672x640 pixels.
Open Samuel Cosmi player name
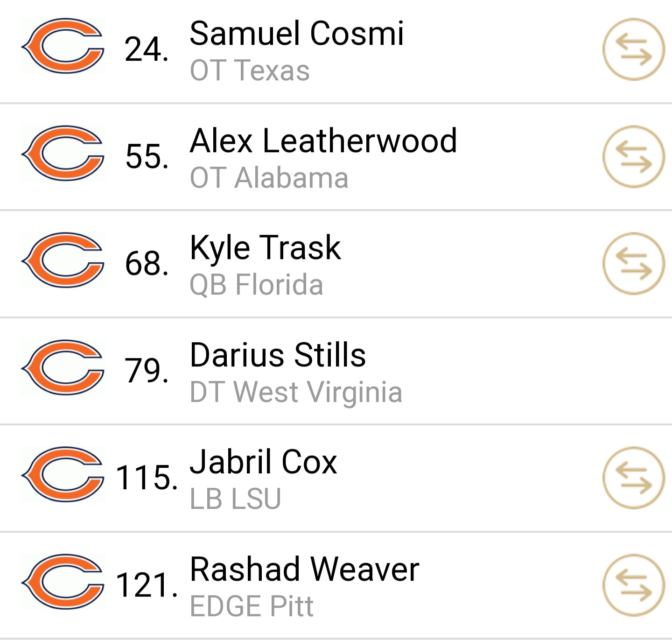click(297, 34)
